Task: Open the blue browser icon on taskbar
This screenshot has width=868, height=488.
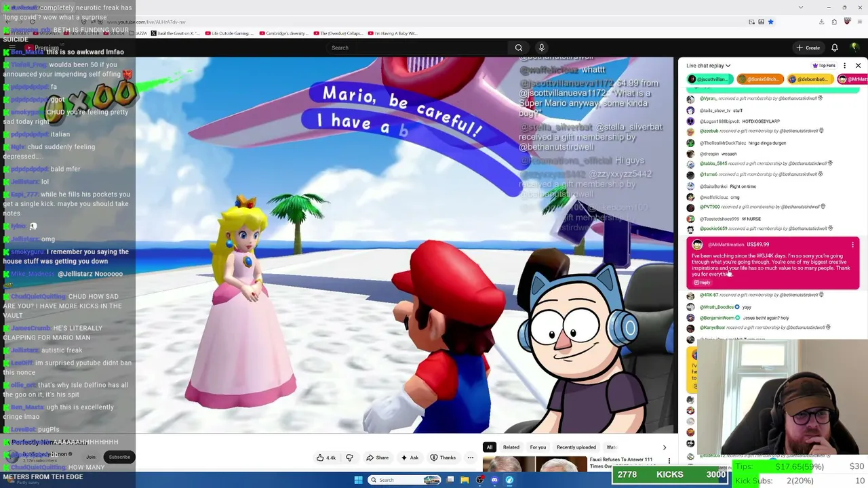Action: point(509,480)
